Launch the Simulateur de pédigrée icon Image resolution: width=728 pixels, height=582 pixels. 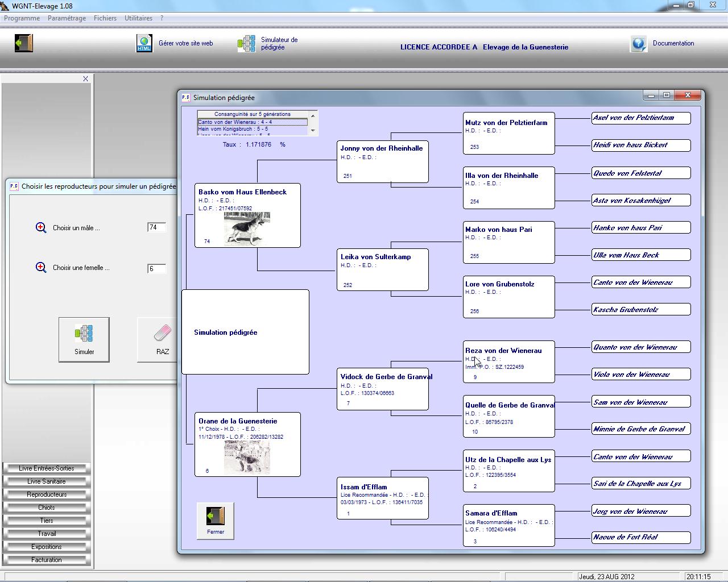tap(246, 44)
